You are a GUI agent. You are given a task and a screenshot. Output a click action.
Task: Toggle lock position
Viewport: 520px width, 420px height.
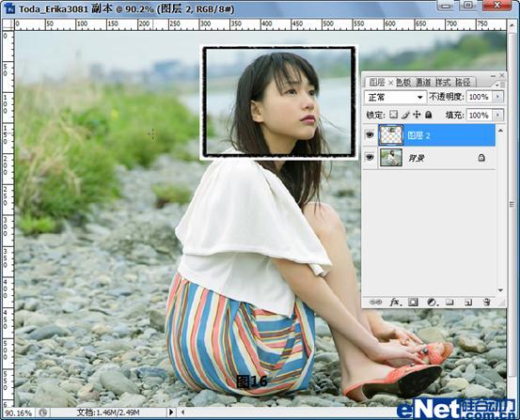(x=417, y=115)
